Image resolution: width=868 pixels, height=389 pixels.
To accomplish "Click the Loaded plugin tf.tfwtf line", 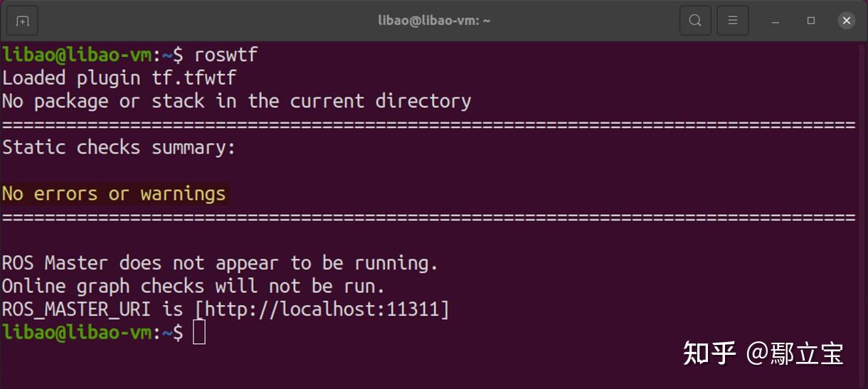I will click(120, 78).
